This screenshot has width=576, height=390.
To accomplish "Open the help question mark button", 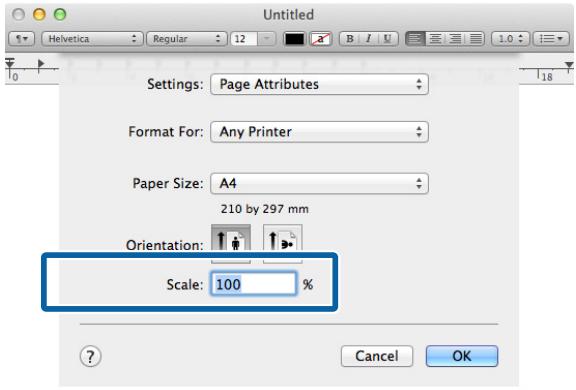I will coord(90,356).
